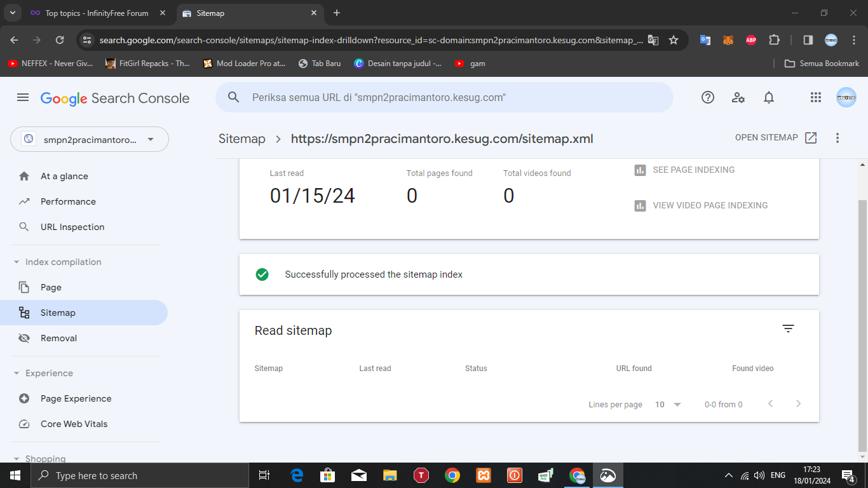Viewport: 868px width, 488px height.
Task: Click OPEN SITEMAP link
Action: coord(775,138)
